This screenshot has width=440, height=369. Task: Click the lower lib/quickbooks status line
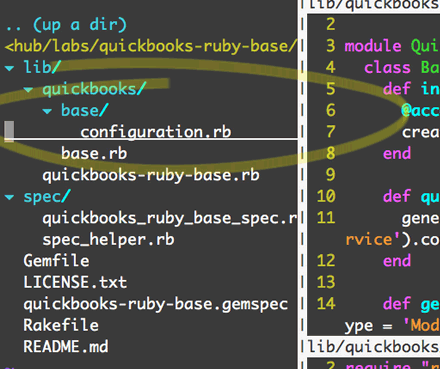click(x=373, y=347)
